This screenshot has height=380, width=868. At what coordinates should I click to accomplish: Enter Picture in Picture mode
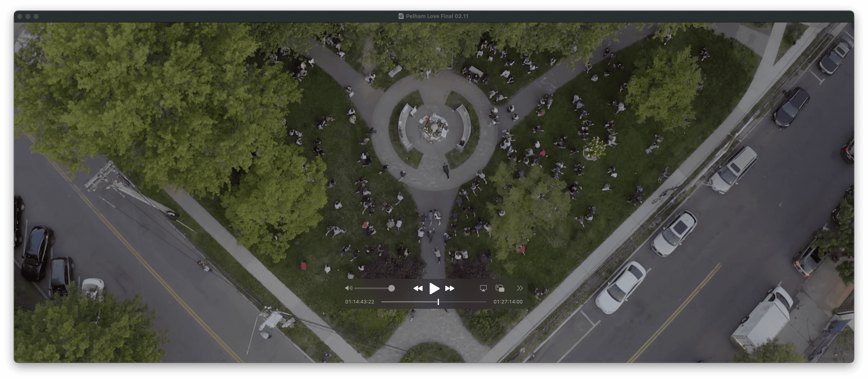click(x=500, y=288)
